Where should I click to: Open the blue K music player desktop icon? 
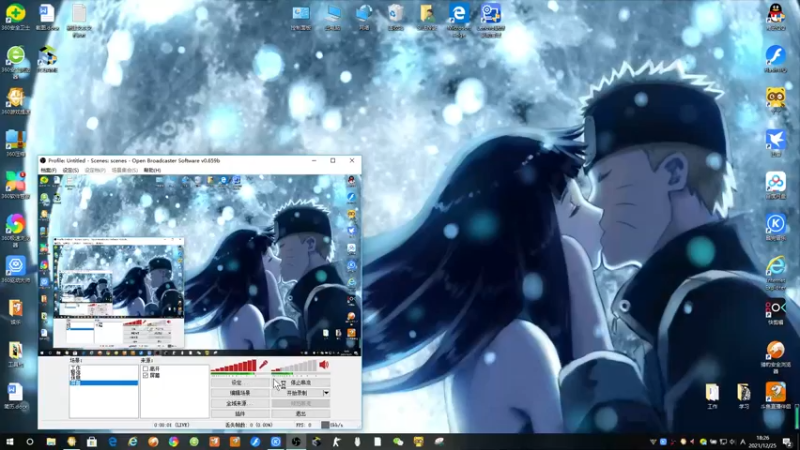coord(776,227)
